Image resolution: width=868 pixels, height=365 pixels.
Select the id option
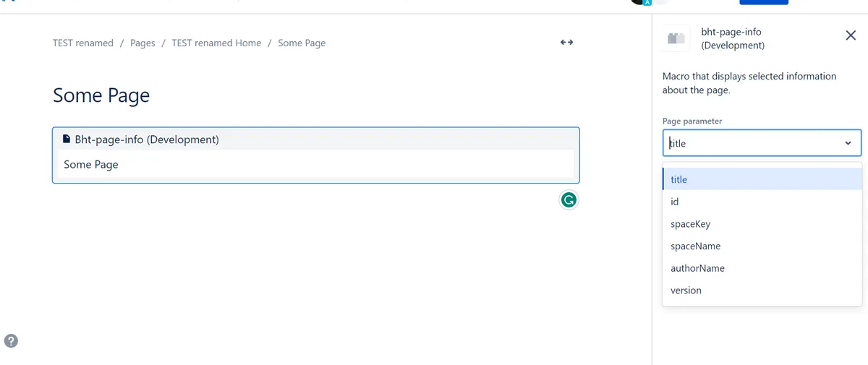tap(762, 202)
